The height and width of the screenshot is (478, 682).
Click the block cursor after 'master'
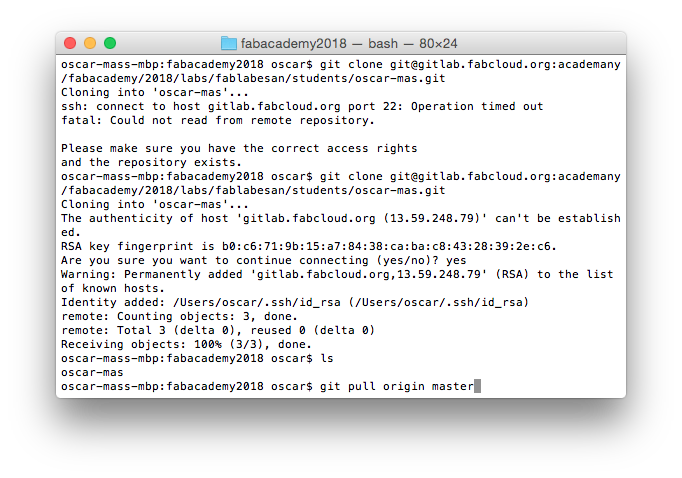tap(477, 386)
